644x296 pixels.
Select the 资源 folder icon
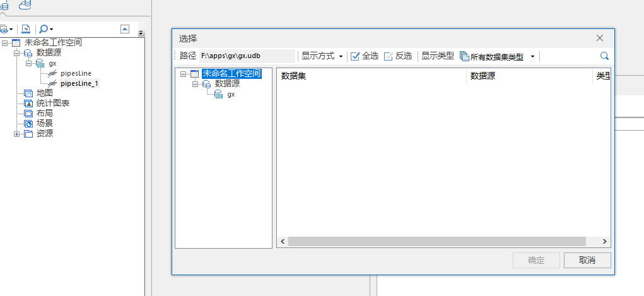coord(28,134)
